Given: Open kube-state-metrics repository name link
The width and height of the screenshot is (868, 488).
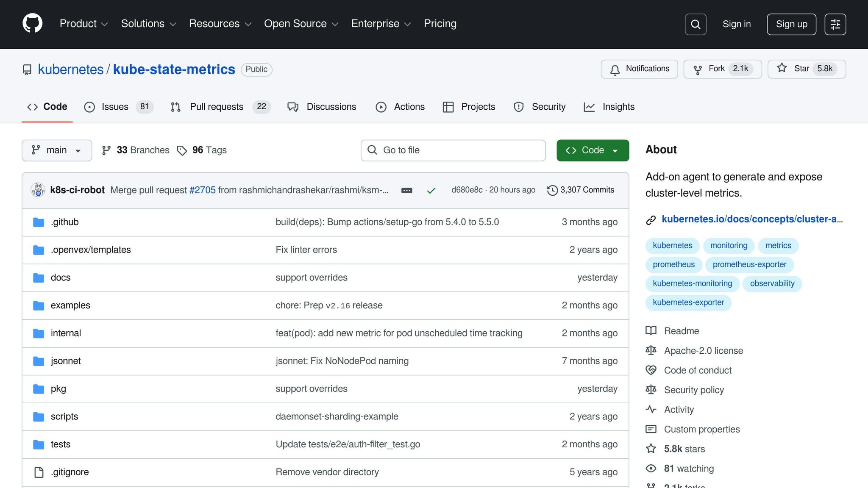Looking at the screenshot, I should click(174, 69).
